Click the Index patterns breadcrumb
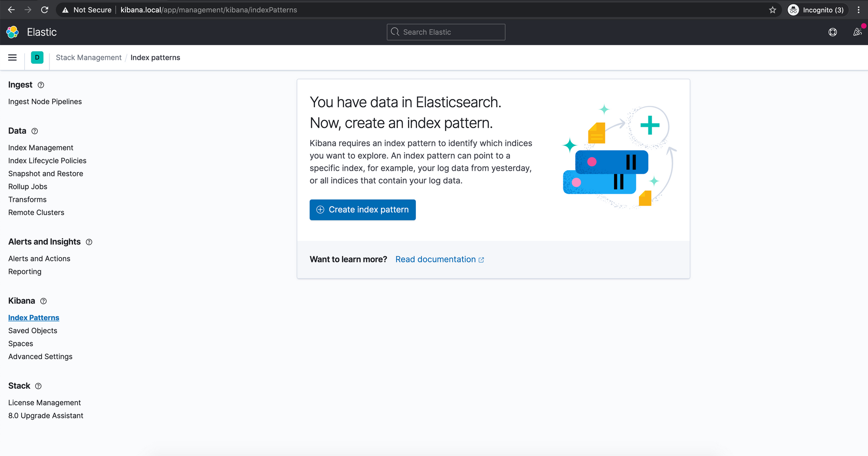The width and height of the screenshot is (868, 456). point(155,58)
